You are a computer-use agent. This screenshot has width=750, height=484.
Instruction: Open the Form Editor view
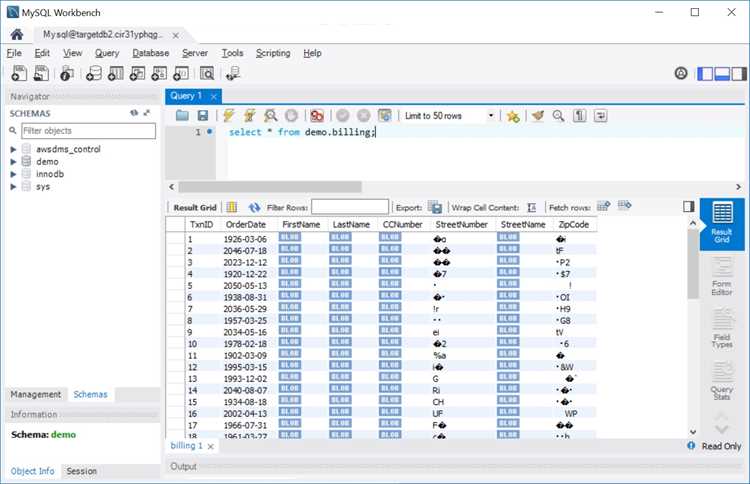point(722,277)
